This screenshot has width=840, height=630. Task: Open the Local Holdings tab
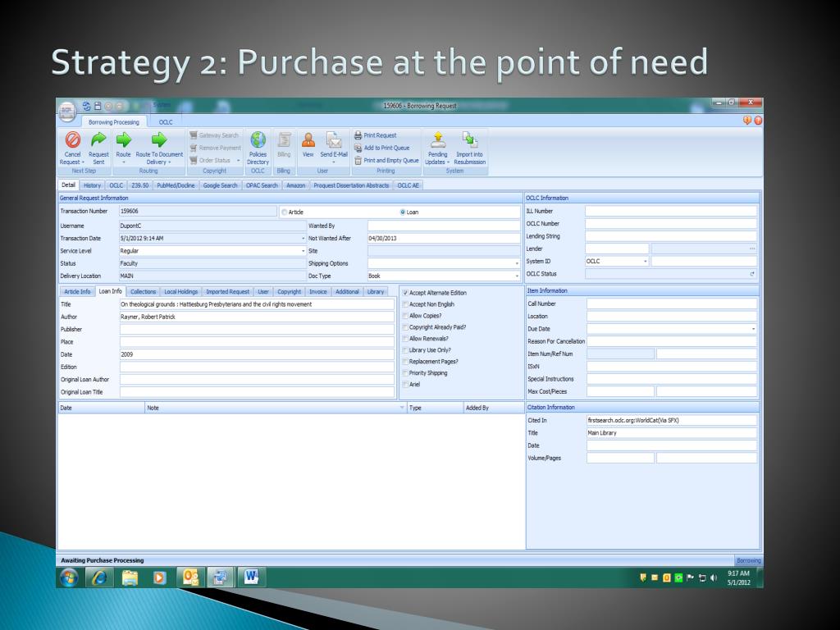pos(181,292)
